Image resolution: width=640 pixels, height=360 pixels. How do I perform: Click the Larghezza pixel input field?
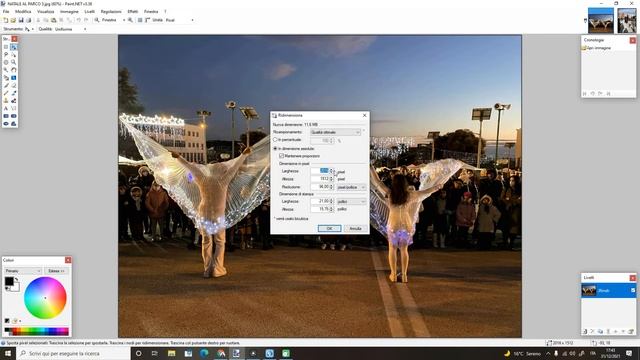[321, 171]
